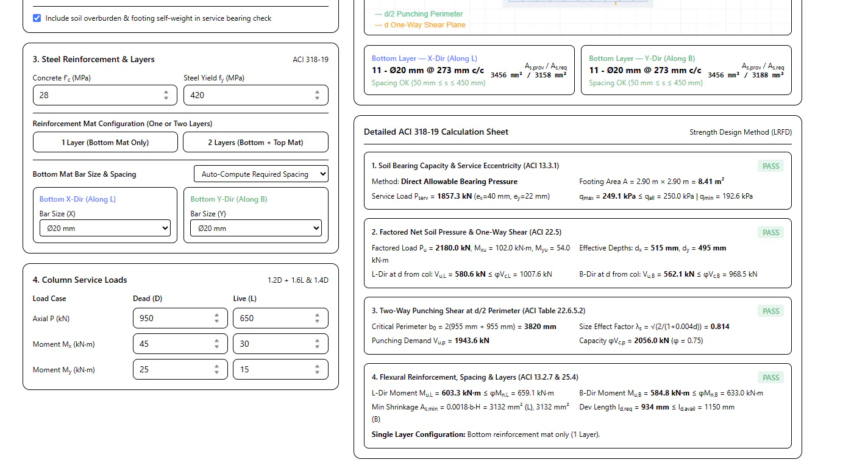
Task: Click the Bottom Layer — X-Dir (Along L) heading
Action: coord(424,58)
